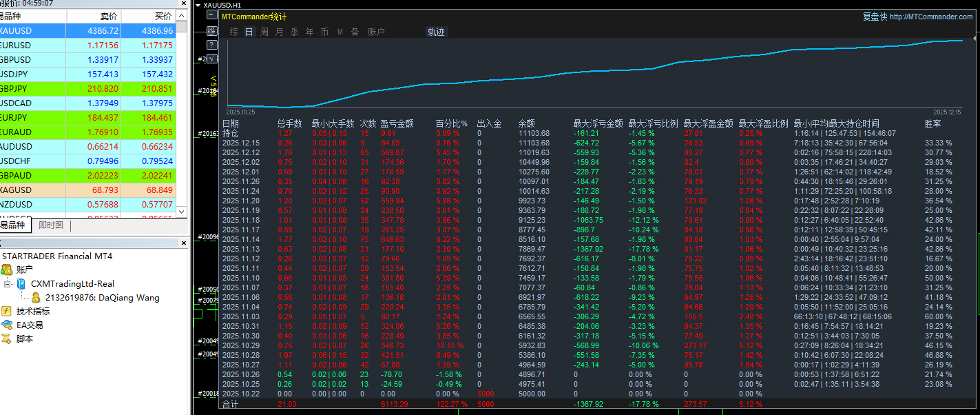Open the XAUUSD,H1 chart title dropdown arrow
The height and width of the screenshot is (415, 980).
(198, 5)
